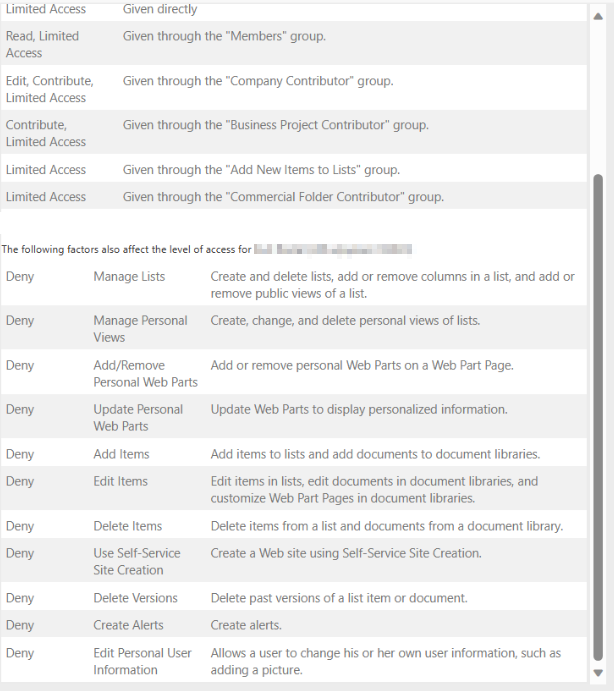Select 'Edit, Contribute, Limited Access' cell
Screen dimensions: 614x691
click(x=49, y=89)
